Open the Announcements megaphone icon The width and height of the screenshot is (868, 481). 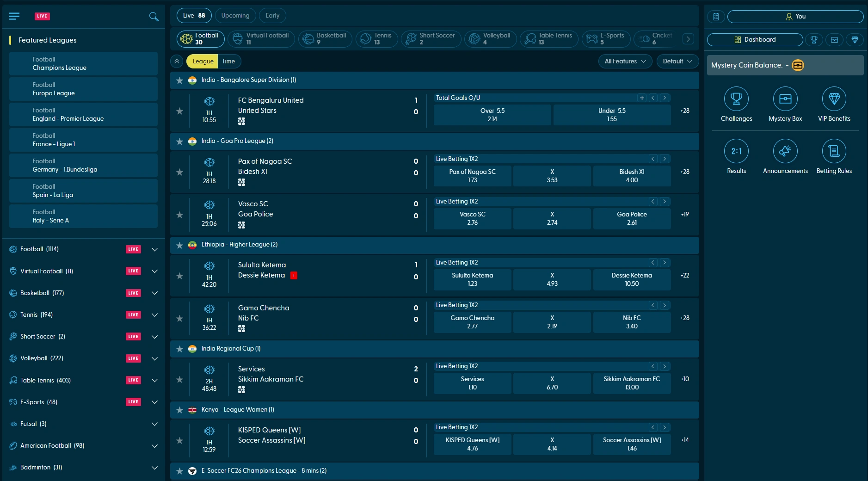click(785, 151)
